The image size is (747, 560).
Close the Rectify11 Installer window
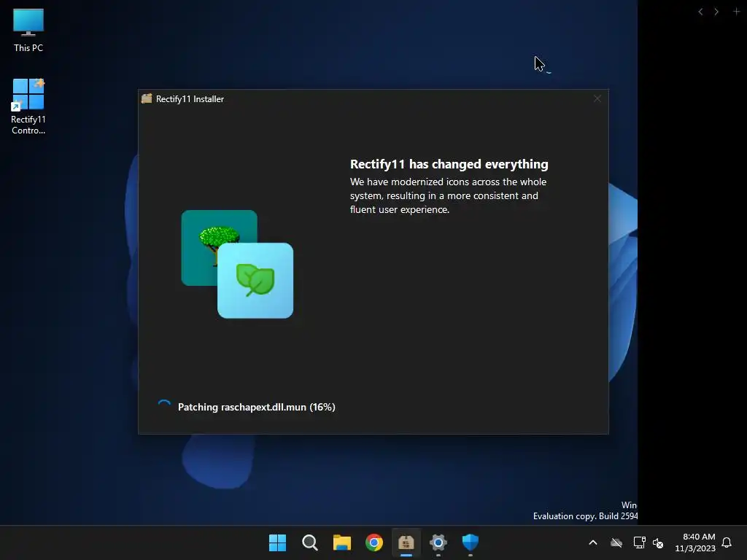[x=597, y=98]
